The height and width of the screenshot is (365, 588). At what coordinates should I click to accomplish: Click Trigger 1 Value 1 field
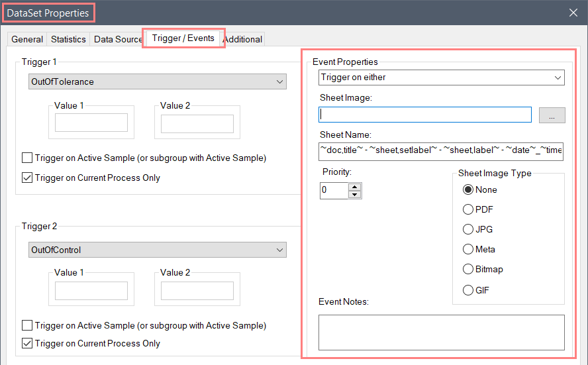(x=91, y=123)
